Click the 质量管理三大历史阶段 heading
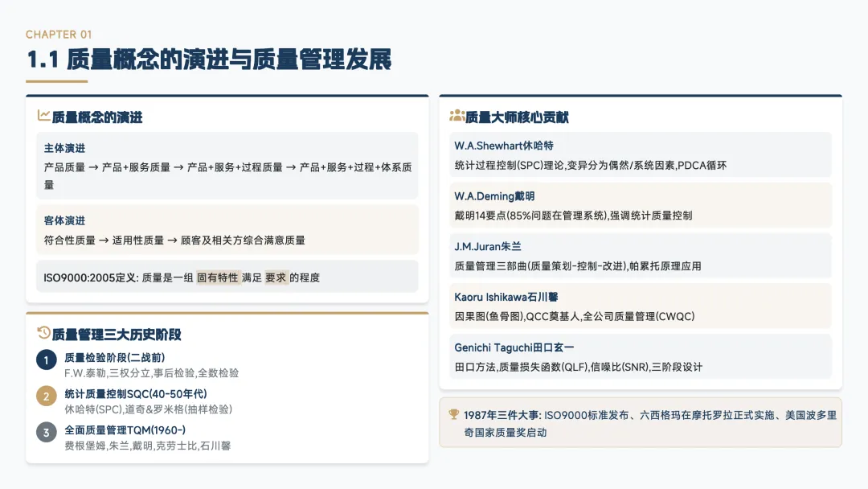 117,335
